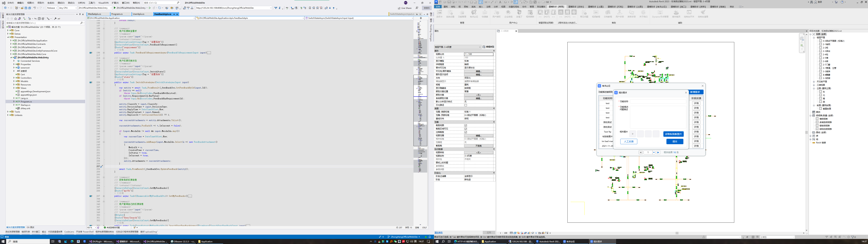Click the plus icon to add related image
Viewport: 868px width, 244px height.
[633, 134]
